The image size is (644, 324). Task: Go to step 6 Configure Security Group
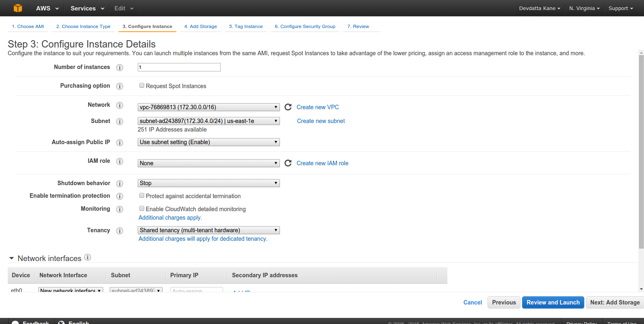click(305, 26)
